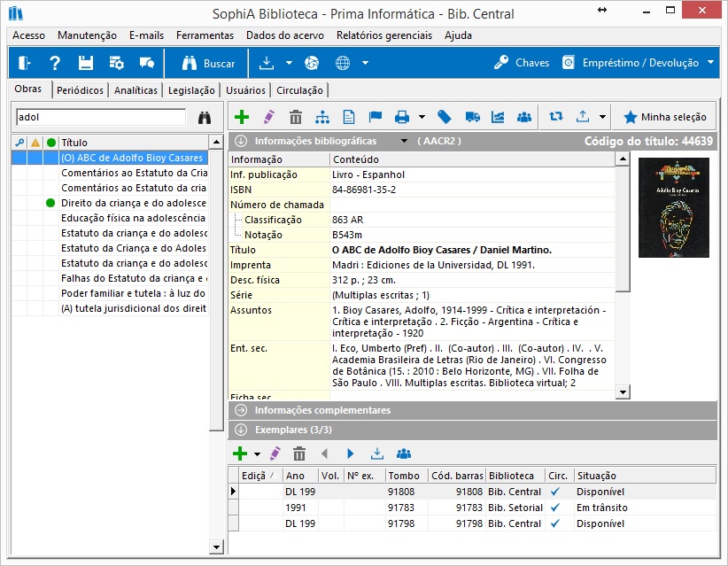
Task: Toggle the Circ. checkmark for tombo 91798
Action: tap(555, 523)
